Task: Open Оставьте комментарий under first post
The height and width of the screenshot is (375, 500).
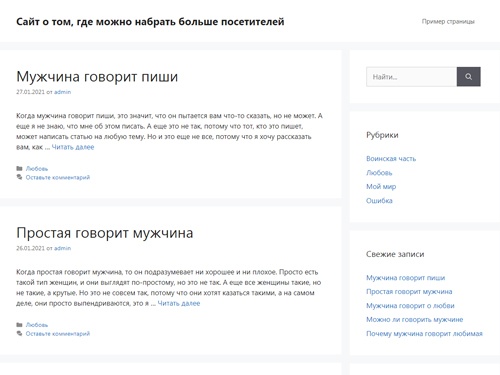Action: point(58,177)
